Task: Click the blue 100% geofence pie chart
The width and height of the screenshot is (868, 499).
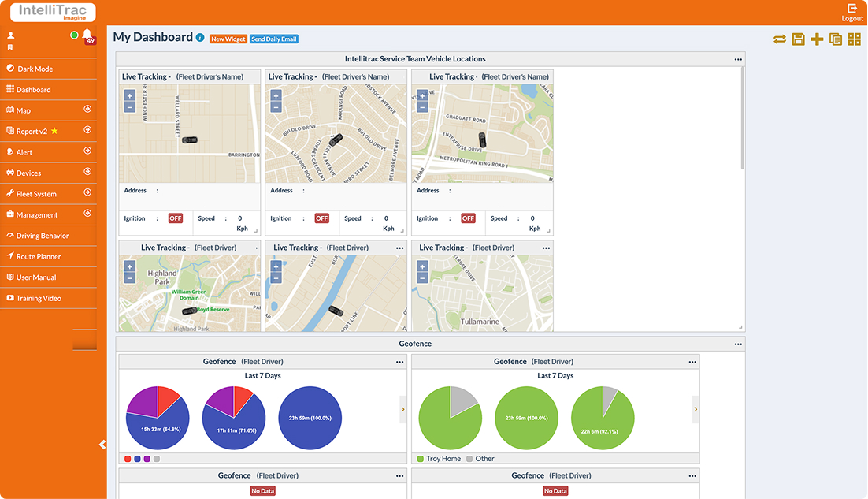Action: (310, 418)
